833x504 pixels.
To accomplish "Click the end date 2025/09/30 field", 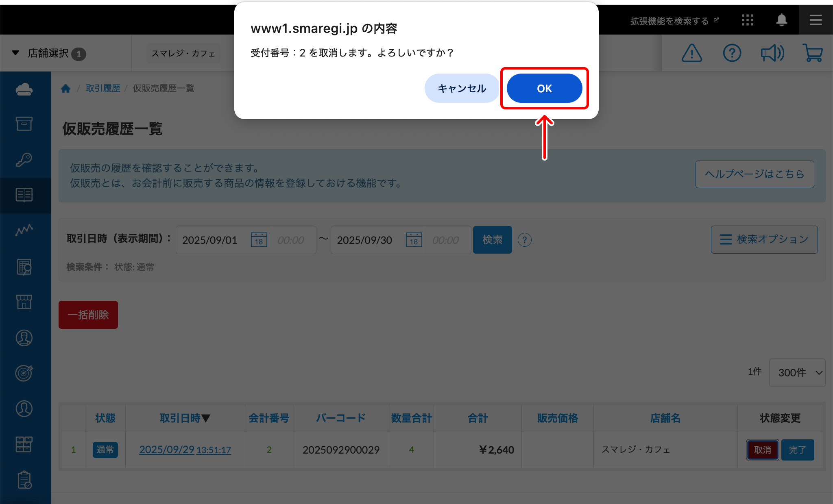I will click(x=364, y=240).
